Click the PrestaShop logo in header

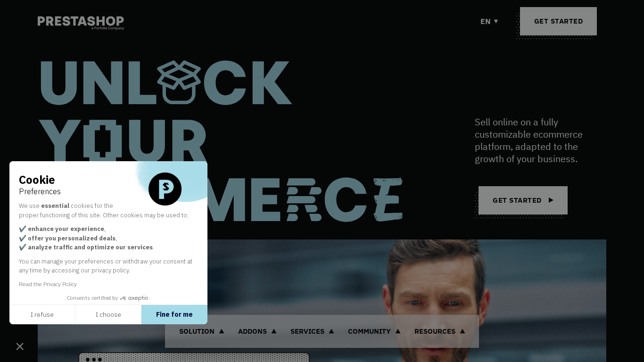coord(81,23)
